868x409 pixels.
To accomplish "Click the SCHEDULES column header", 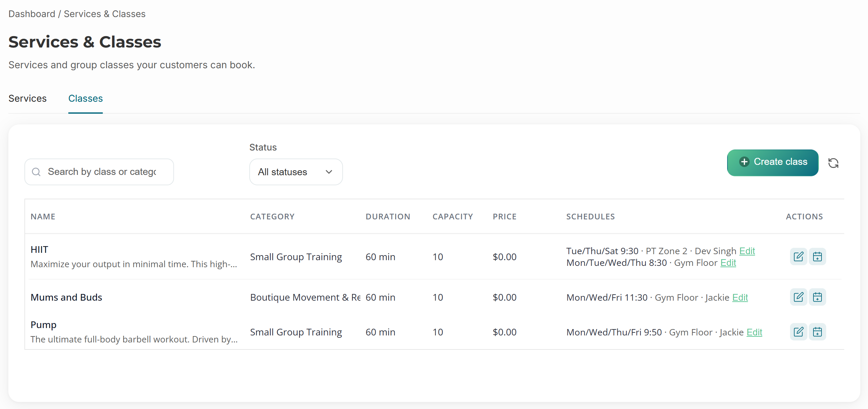I will [590, 216].
